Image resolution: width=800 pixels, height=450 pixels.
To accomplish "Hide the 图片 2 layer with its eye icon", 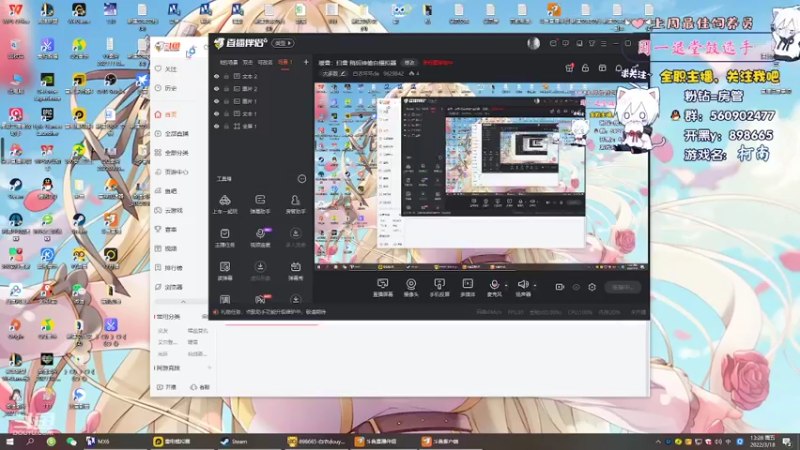I will point(216,89).
